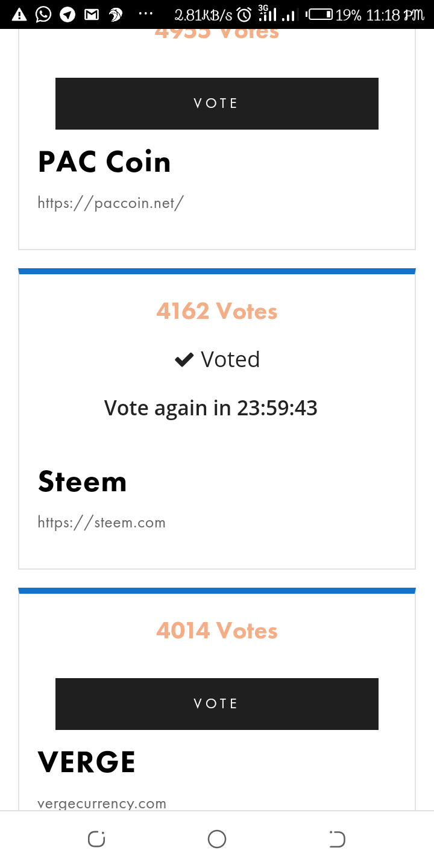Tap the three-dots notification overflow icon
Viewport: 434px width, 868px height.
tap(145, 13)
